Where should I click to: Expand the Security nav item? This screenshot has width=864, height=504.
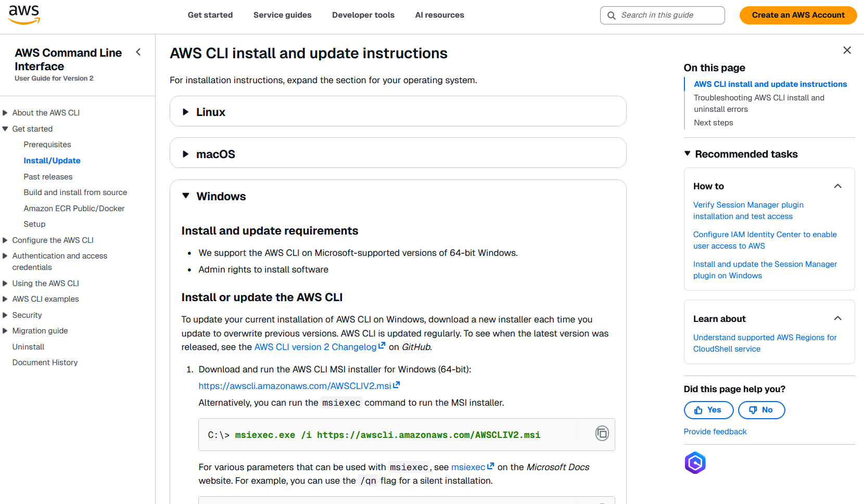coord(5,315)
